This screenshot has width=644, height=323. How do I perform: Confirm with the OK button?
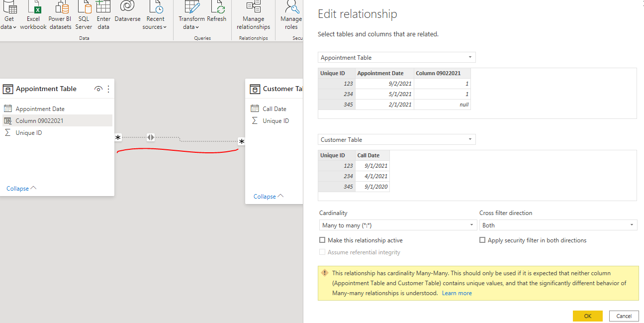click(x=587, y=316)
